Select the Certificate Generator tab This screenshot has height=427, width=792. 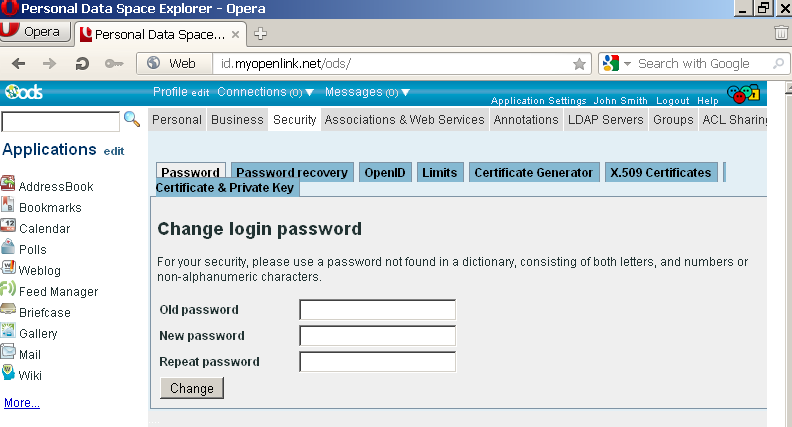(x=535, y=172)
